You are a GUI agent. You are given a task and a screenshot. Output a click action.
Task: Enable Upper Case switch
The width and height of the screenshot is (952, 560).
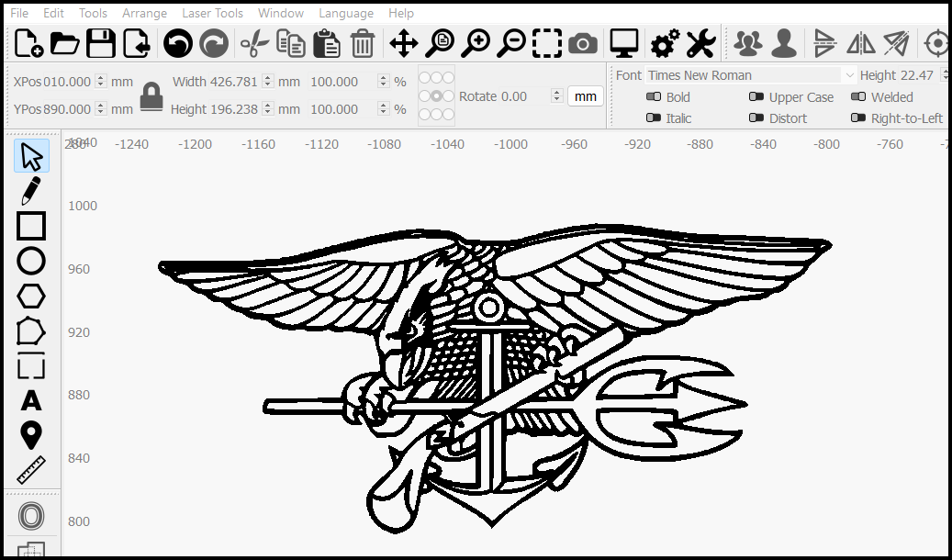[756, 97]
